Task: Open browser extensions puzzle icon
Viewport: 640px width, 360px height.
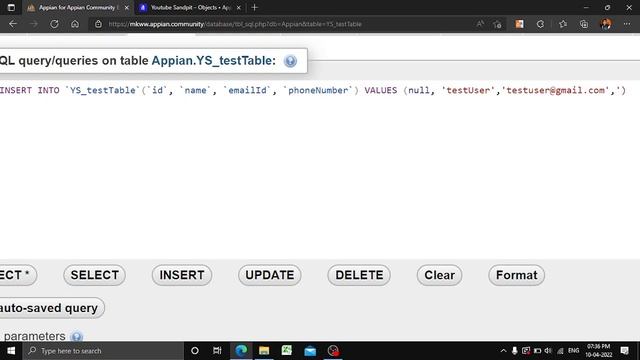Action: (540, 24)
